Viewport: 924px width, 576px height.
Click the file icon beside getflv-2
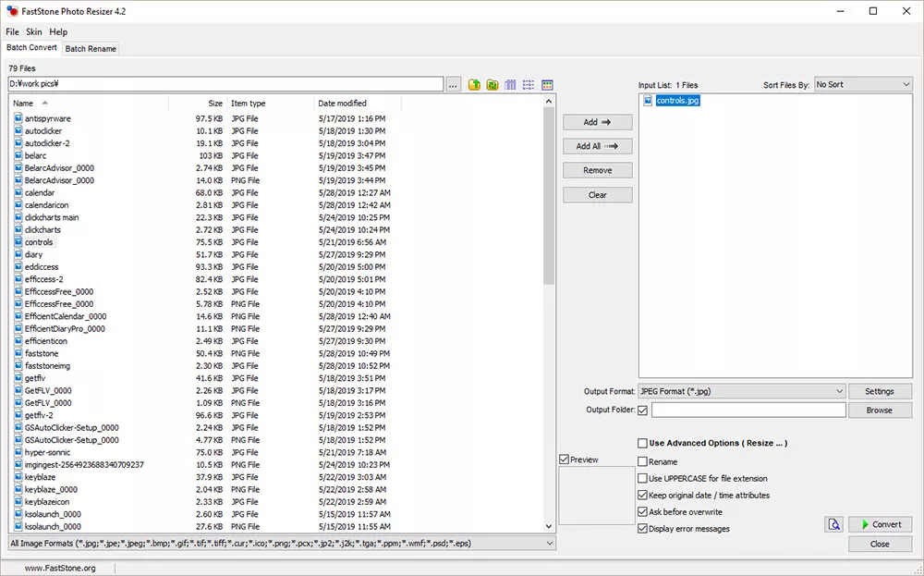click(18, 416)
